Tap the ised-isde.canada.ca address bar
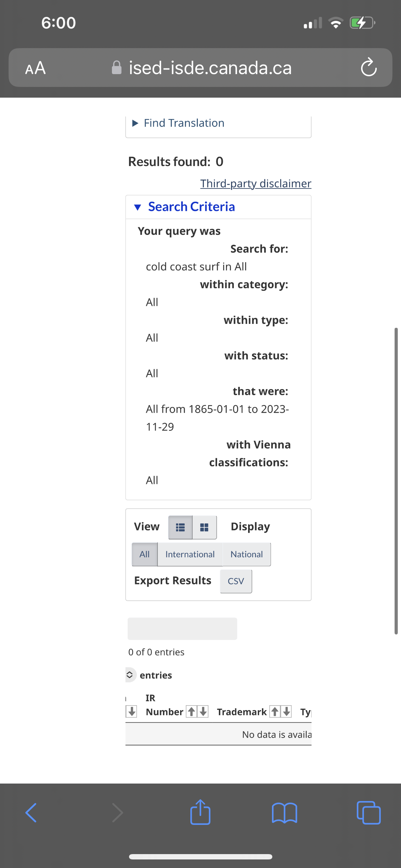This screenshot has width=401, height=868. tap(210, 68)
